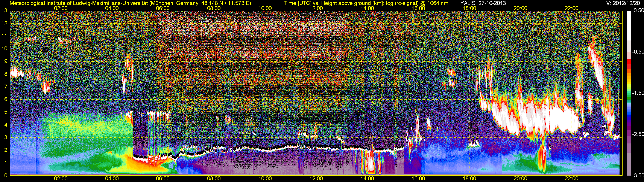Click the 16:00 label on the top time axis
Screen dimensions: 644x182
coord(418,8)
